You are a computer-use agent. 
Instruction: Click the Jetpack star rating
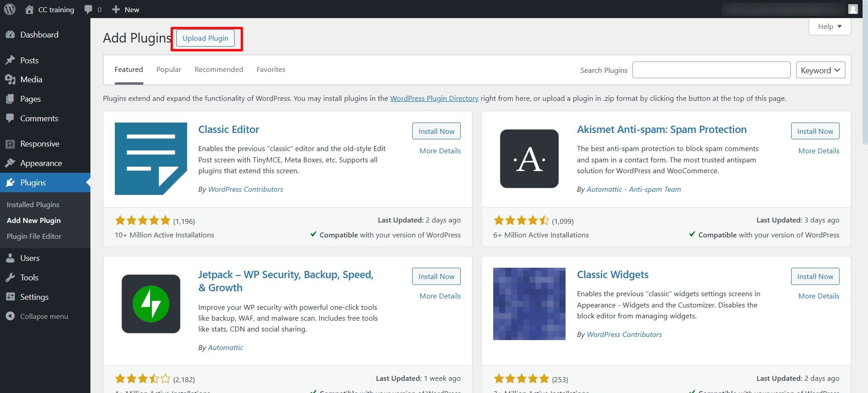coord(142,379)
